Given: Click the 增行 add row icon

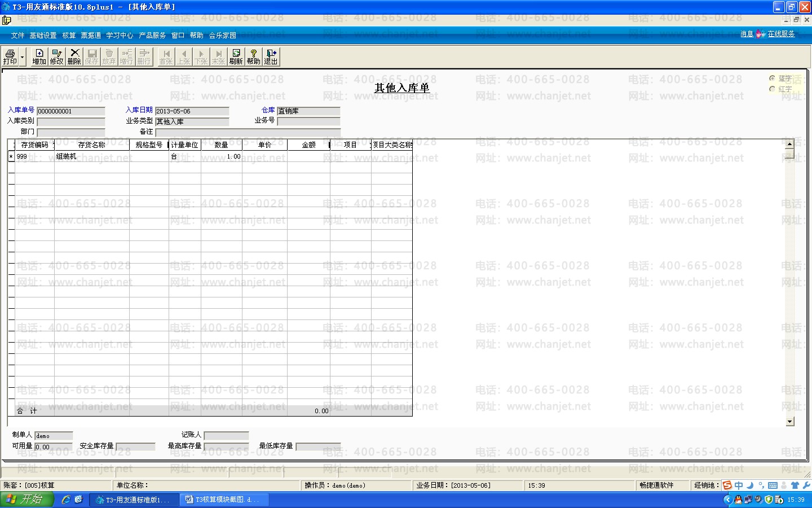Looking at the screenshot, I should pyautogui.click(x=126, y=57).
